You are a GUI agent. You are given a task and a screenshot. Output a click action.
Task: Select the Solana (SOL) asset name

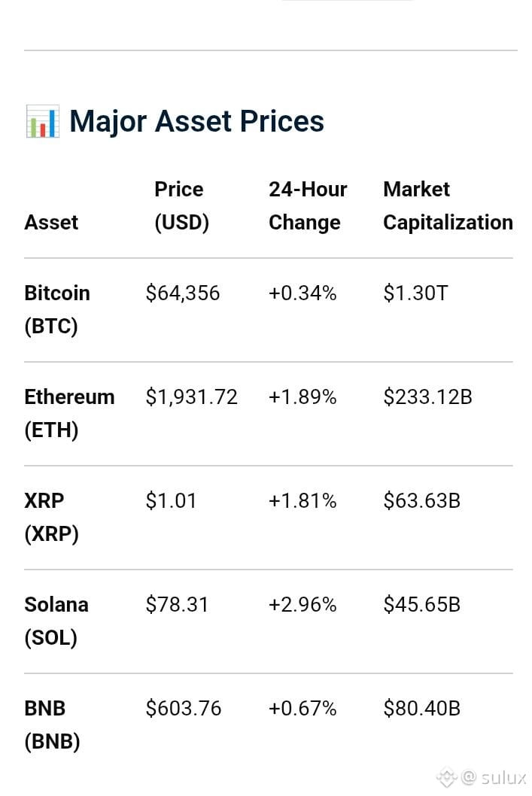(x=56, y=621)
